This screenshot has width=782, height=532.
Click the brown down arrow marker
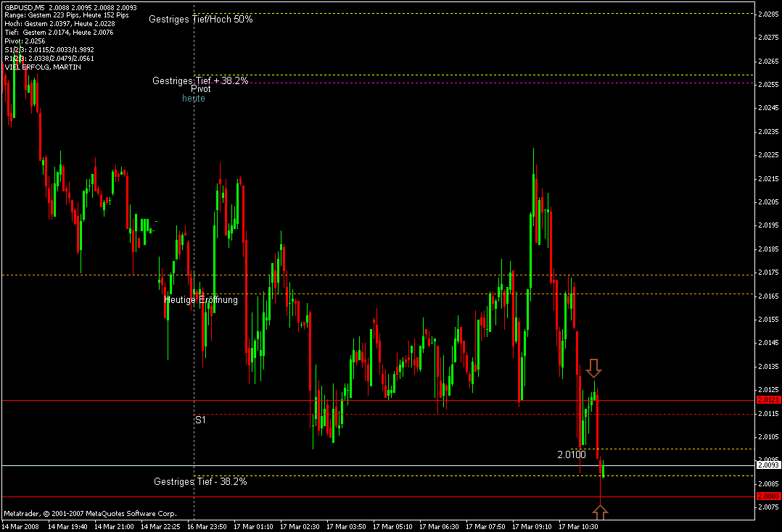point(593,368)
